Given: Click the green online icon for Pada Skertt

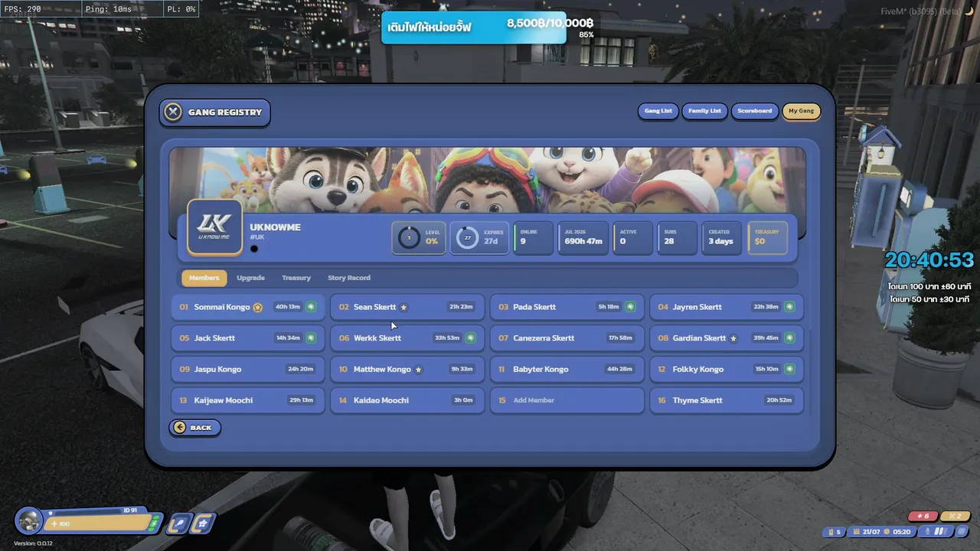Looking at the screenshot, I should (x=630, y=307).
